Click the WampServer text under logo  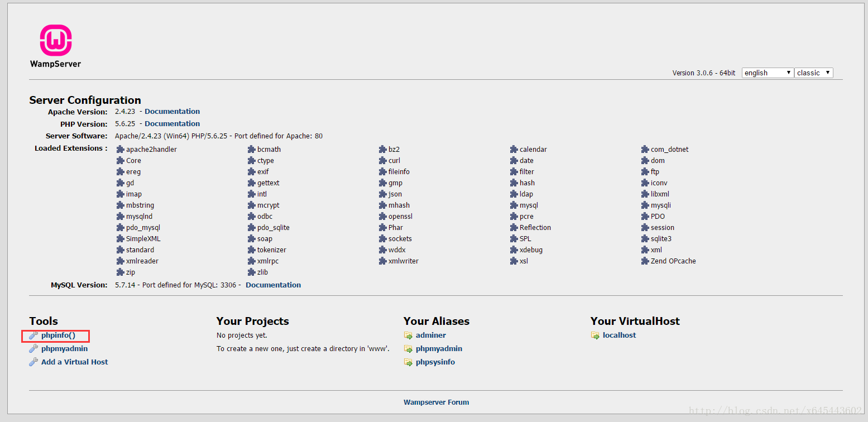click(55, 64)
